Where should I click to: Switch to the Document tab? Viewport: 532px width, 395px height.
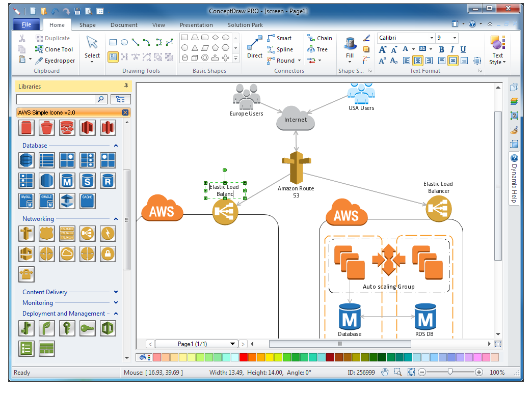124,25
